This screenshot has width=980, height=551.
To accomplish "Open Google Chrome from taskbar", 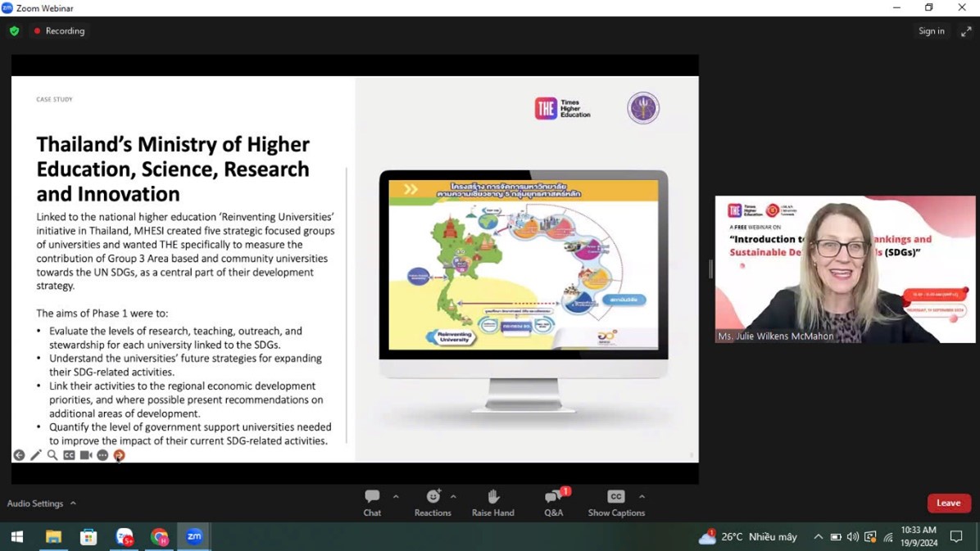I will pos(160,536).
